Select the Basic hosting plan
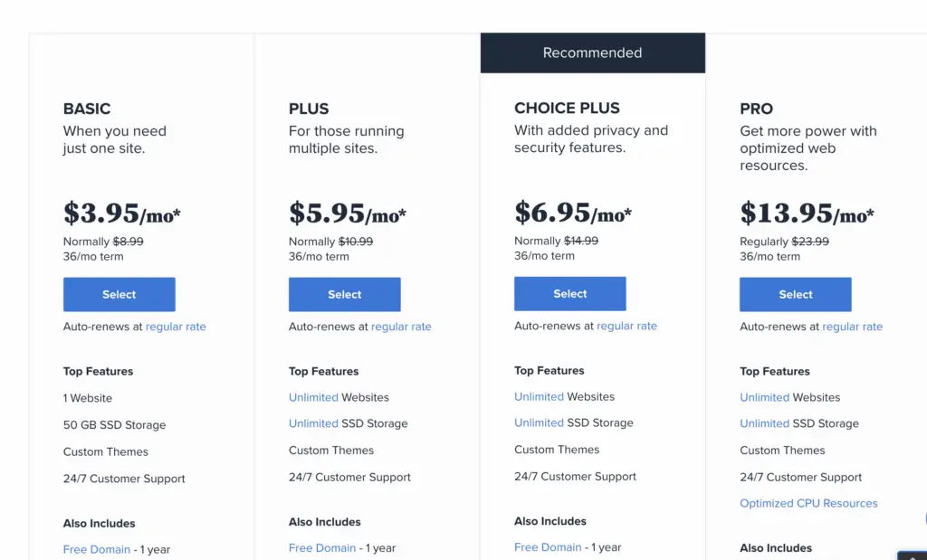Screen dimensions: 927x560 pyautogui.click(x=119, y=294)
